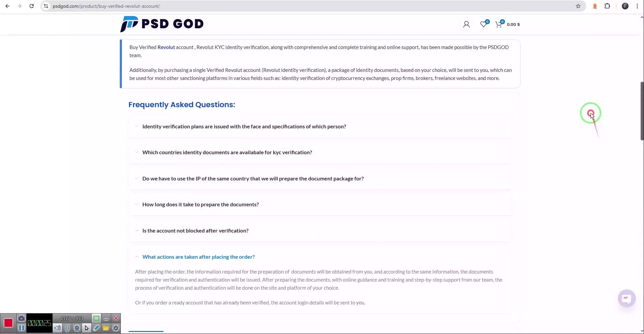This screenshot has width=644, height=334.
Task: Open the shopping cart icon
Action: tap(499, 24)
